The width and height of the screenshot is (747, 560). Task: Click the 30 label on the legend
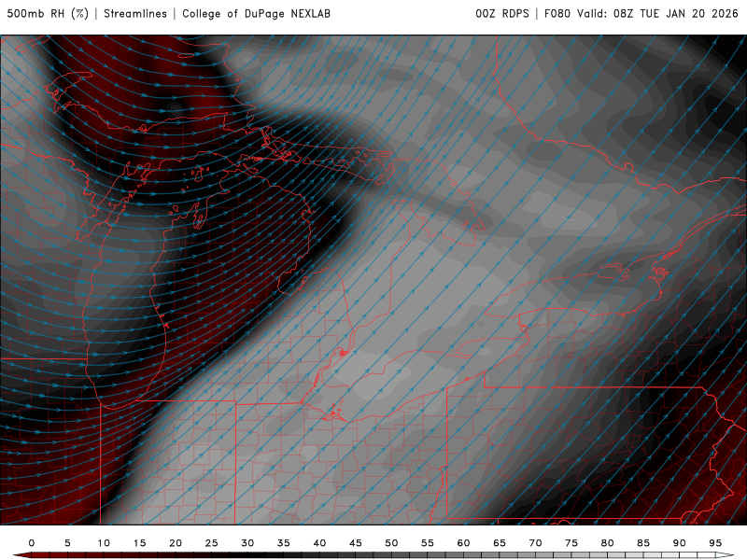(247, 543)
